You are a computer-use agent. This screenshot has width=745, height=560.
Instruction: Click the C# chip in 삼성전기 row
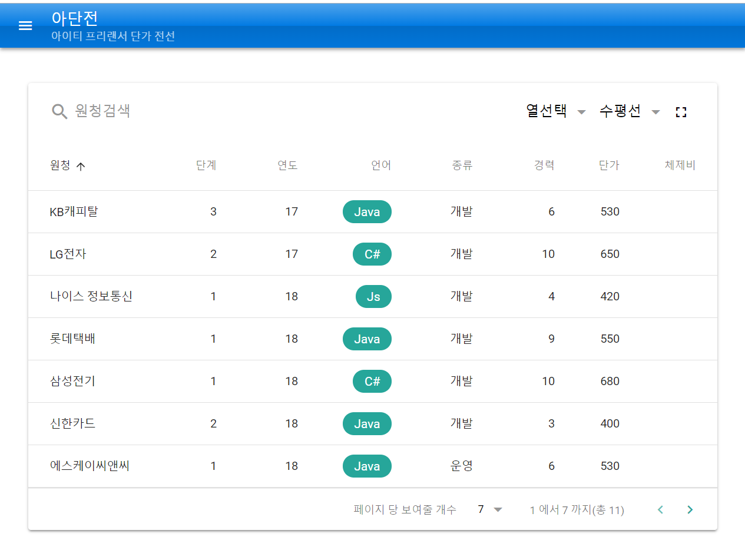coord(372,382)
